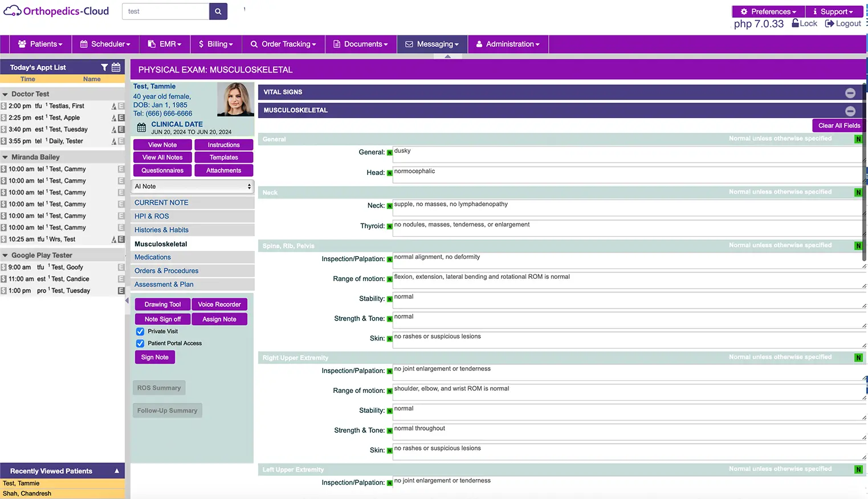The width and height of the screenshot is (868, 499).
Task: Filter today's appointment list
Action: click(104, 67)
